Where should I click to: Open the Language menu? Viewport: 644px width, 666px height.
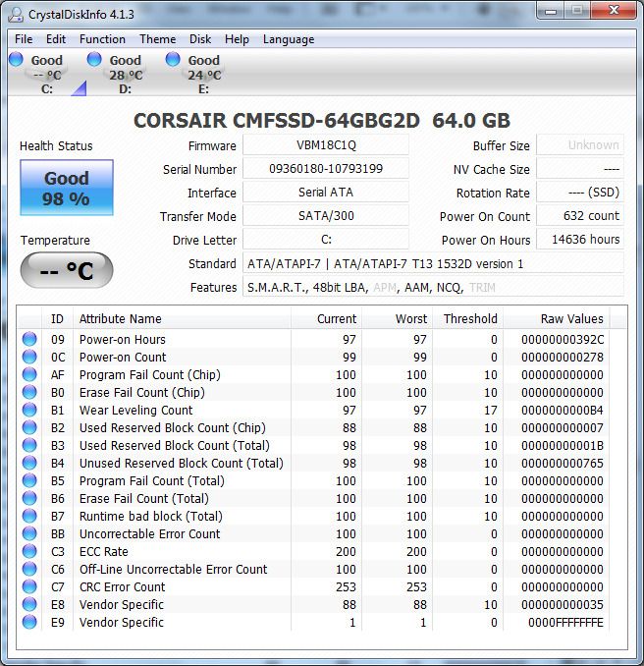pyautogui.click(x=289, y=39)
